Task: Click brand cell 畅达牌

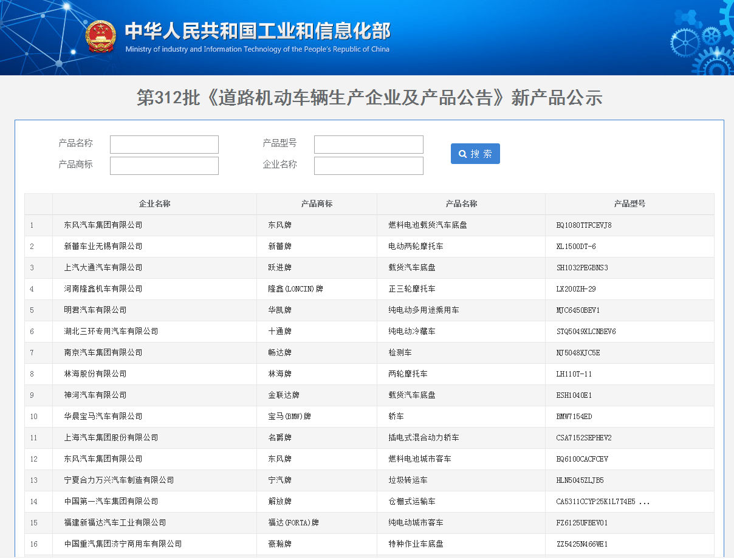Action: pos(280,353)
